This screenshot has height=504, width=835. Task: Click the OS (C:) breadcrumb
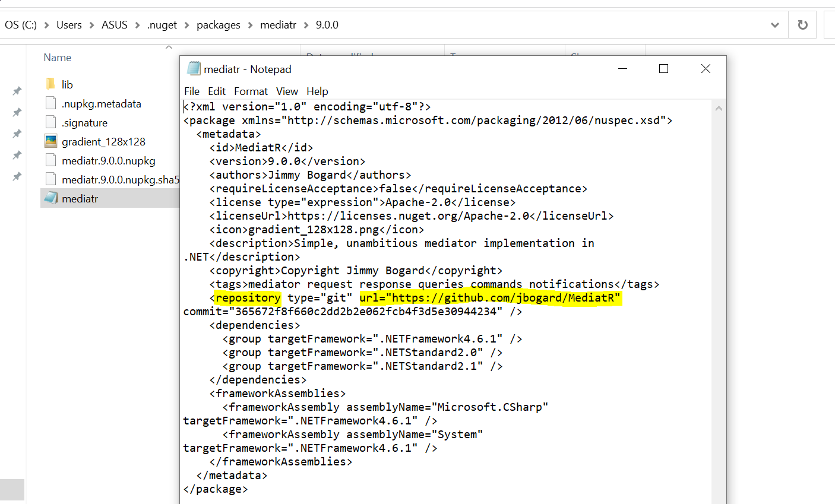[21, 25]
